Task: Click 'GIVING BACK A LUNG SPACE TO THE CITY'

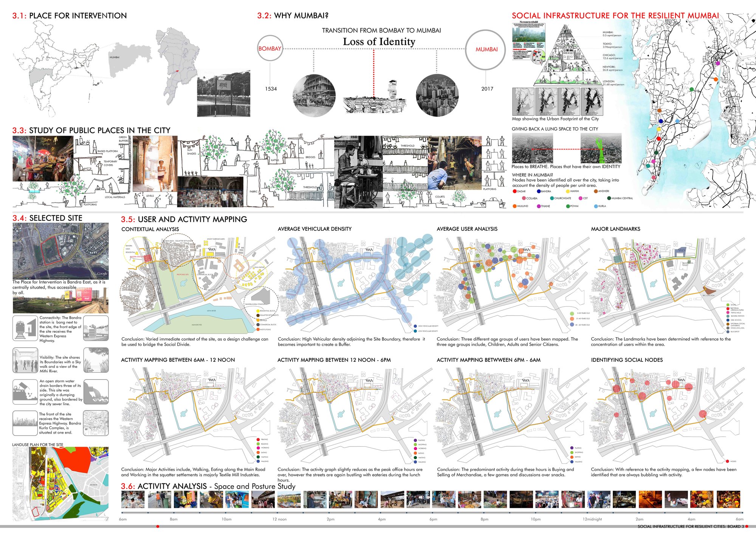Action: [x=555, y=129]
